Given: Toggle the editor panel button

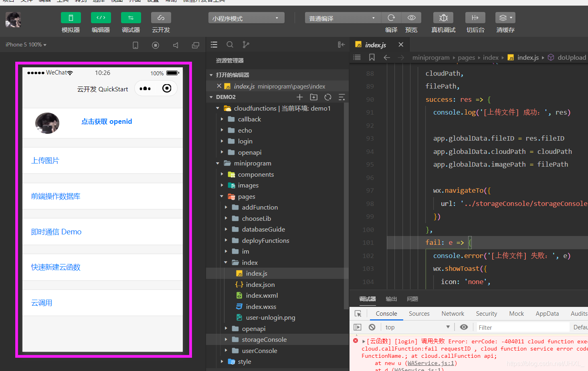Looking at the screenshot, I should pos(101,18).
